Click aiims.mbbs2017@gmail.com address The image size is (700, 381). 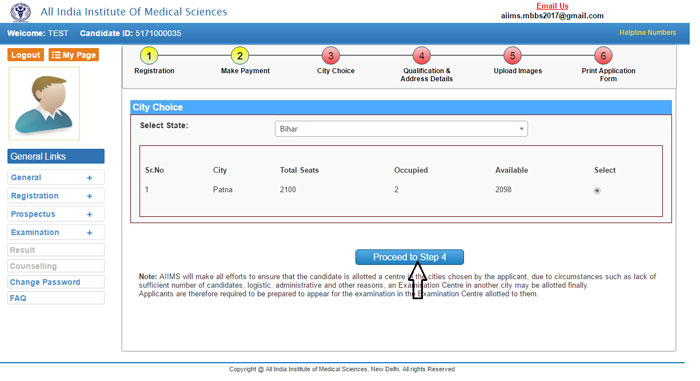coord(552,16)
